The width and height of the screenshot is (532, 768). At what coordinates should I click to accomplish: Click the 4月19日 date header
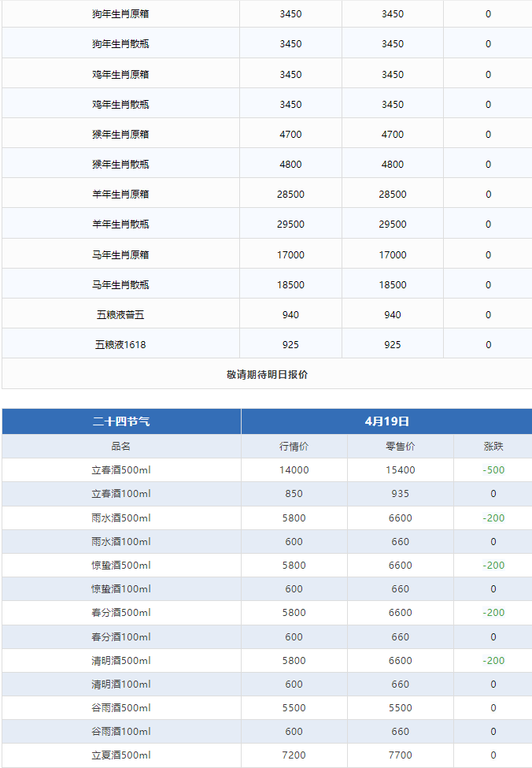point(386,421)
